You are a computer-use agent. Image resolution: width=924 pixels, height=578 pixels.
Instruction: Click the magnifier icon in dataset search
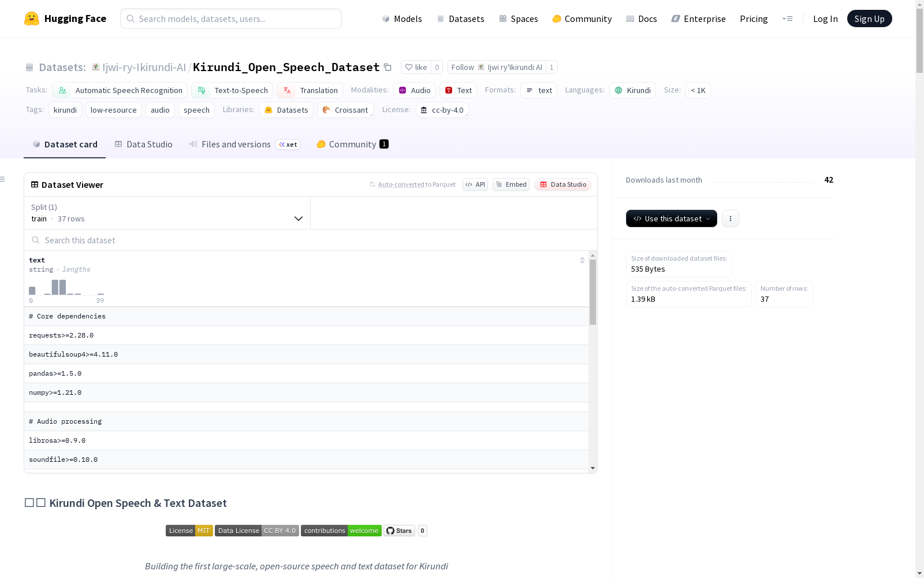tap(36, 240)
